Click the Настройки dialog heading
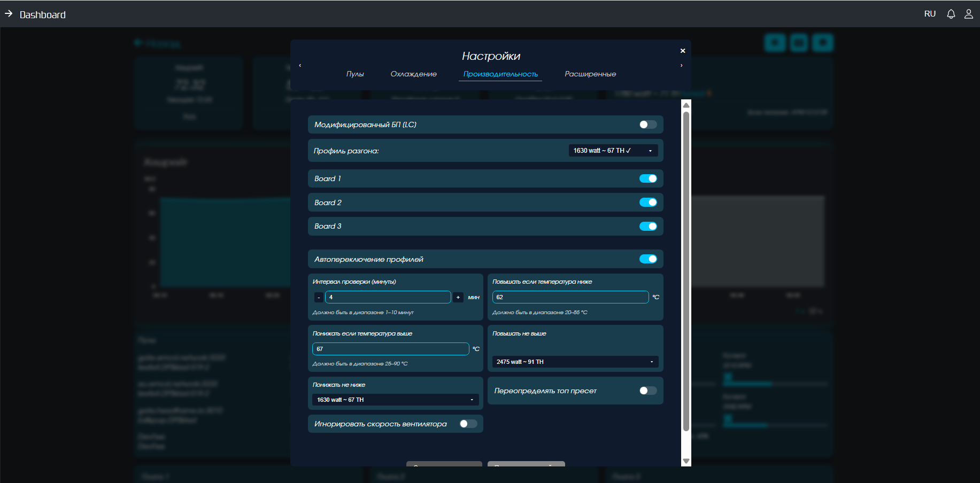 491,56
